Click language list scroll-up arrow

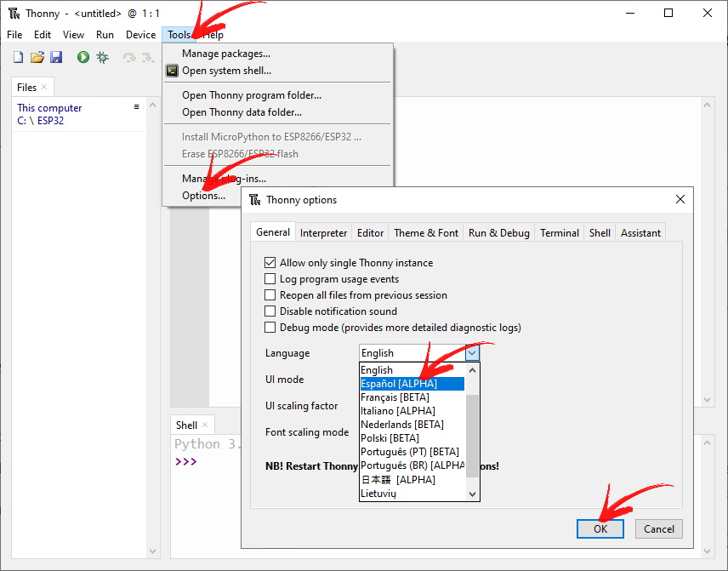472,370
